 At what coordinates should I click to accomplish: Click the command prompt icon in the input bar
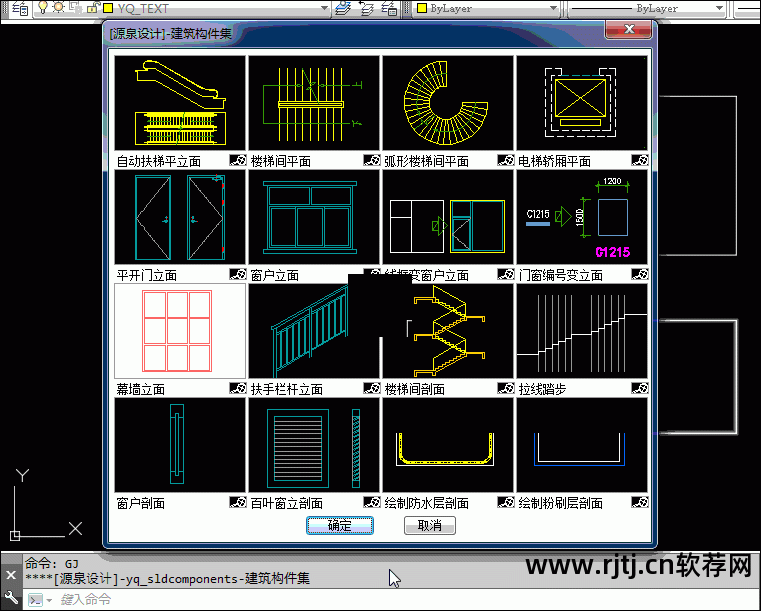(35, 600)
